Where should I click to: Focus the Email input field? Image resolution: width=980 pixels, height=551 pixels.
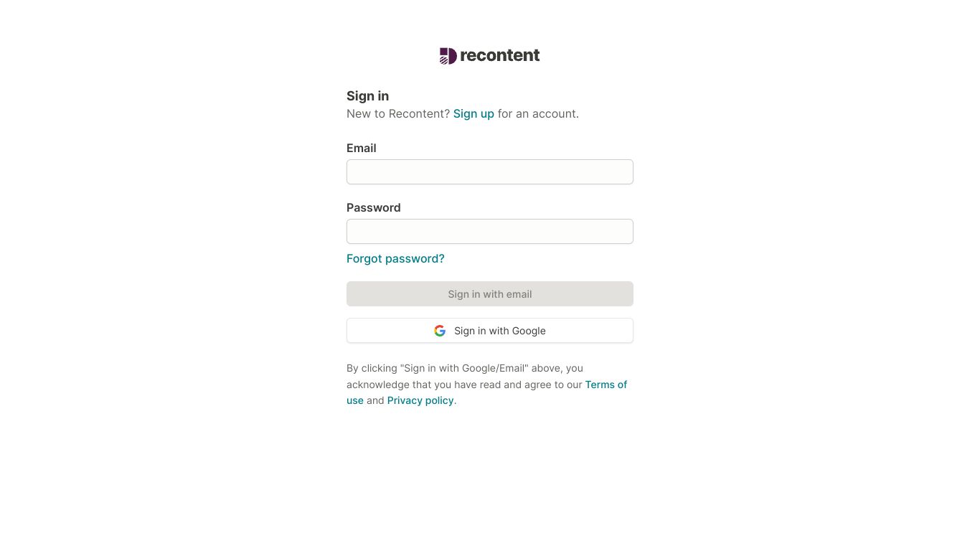[x=489, y=172]
